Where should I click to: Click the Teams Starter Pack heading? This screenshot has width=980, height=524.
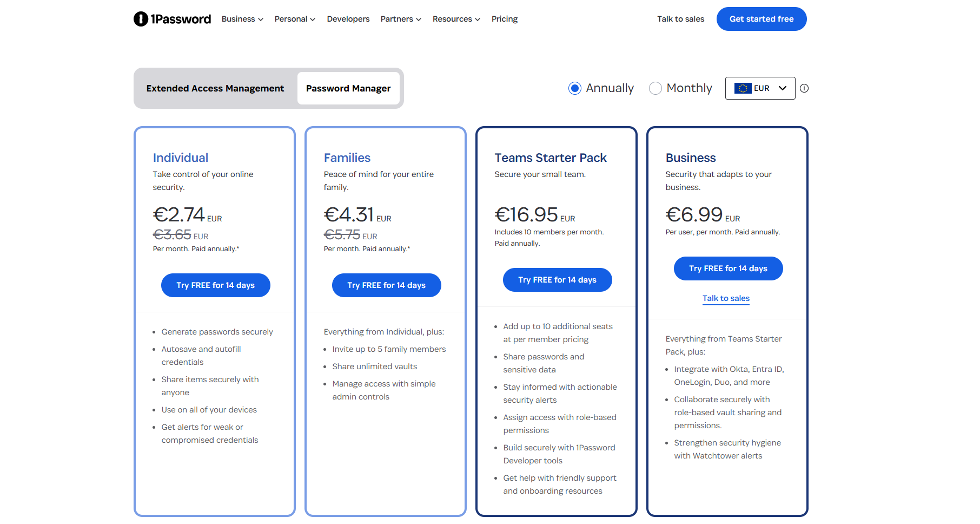pyautogui.click(x=551, y=158)
